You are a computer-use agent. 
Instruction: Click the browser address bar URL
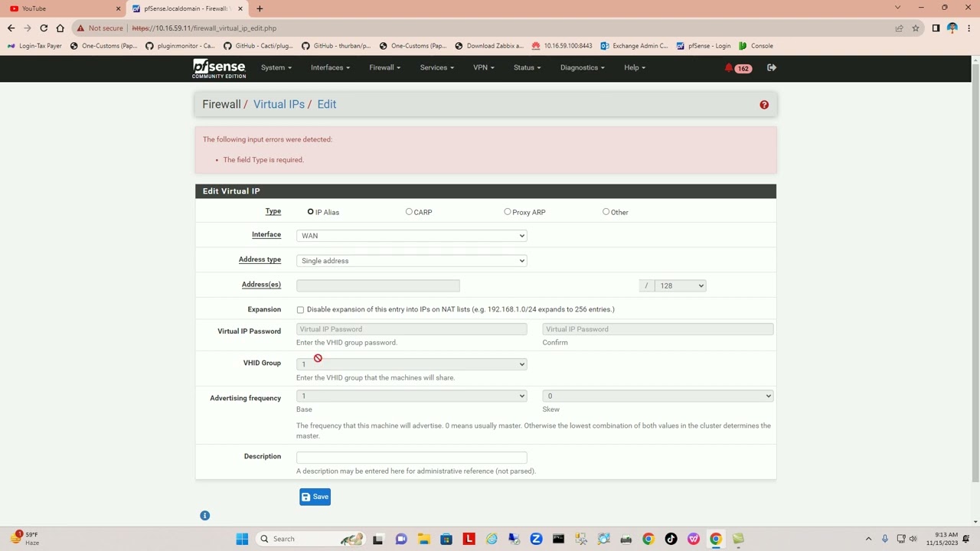click(204, 28)
